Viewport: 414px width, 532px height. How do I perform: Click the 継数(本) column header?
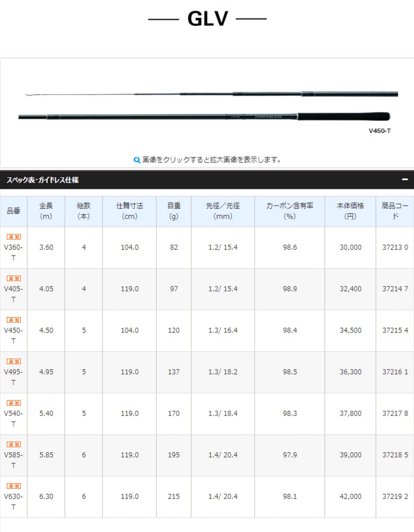(x=83, y=211)
